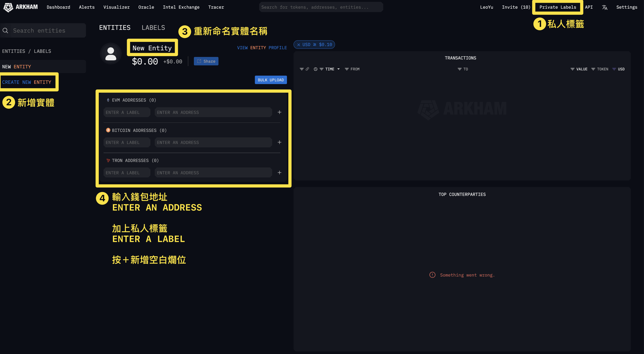Click the Bitcoin label input field
The image size is (644, 354).
[127, 142]
